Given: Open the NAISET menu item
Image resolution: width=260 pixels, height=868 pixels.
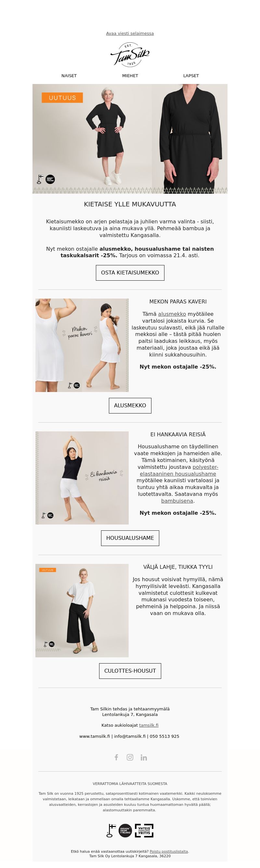Looking at the screenshot, I should (69, 76).
